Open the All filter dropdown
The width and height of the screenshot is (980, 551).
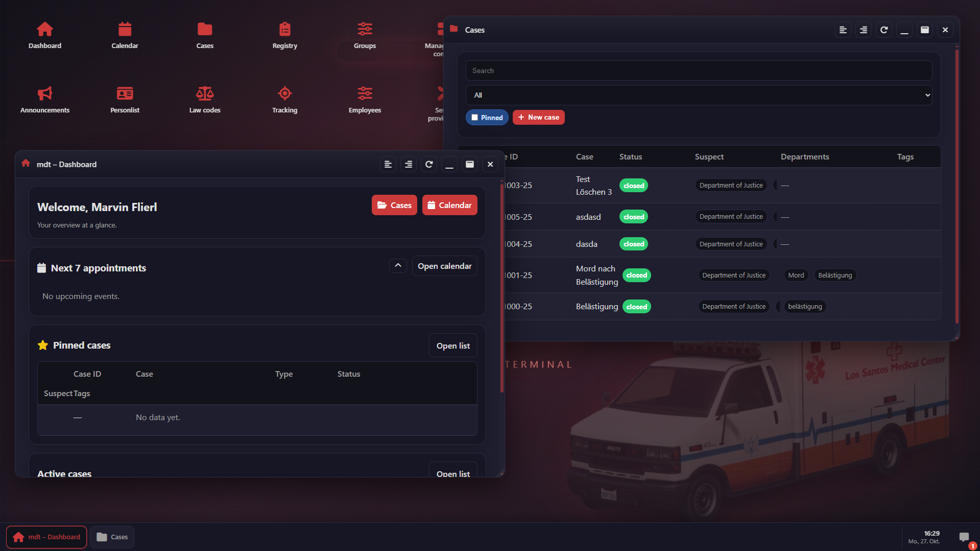(699, 95)
